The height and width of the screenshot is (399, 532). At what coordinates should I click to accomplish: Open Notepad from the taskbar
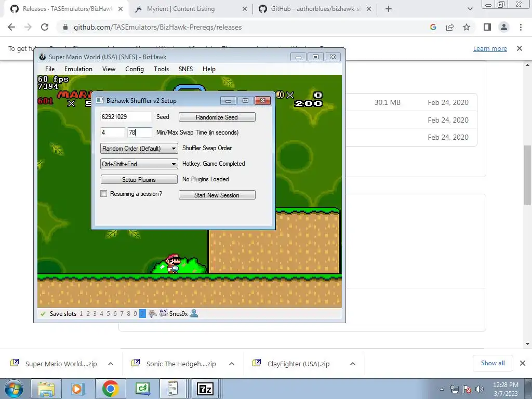click(173, 389)
